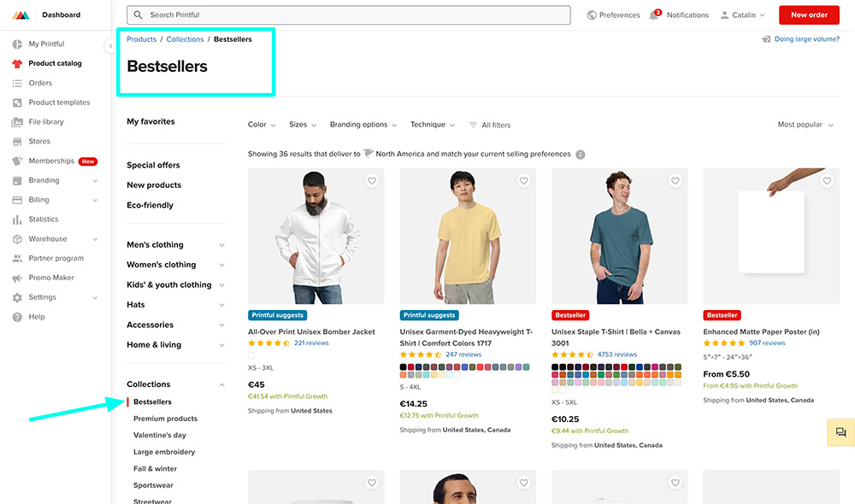
Task: Click the Preferences globe icon
Action: (x=592, y=15)
